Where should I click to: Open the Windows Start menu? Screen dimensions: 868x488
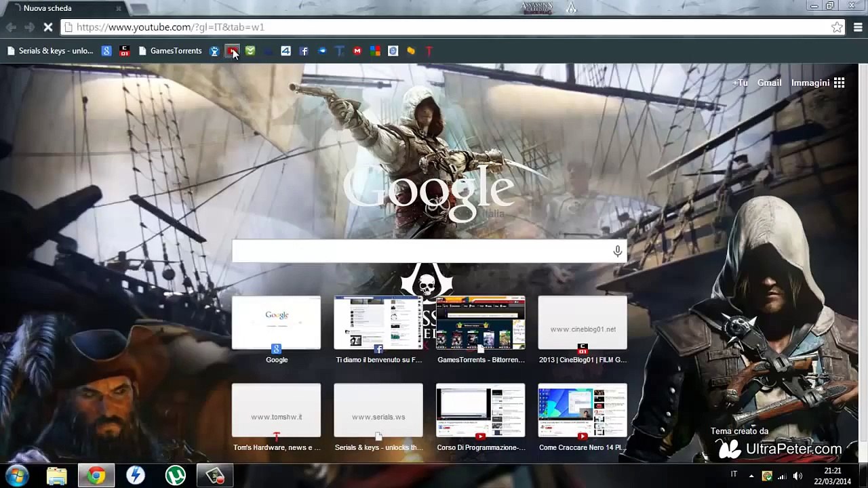click(17, 476)
